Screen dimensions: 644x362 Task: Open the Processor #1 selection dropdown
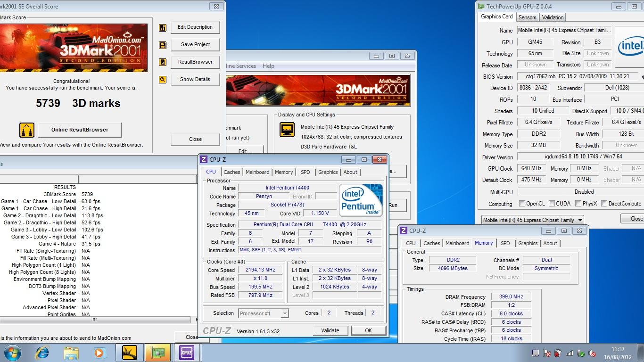coord(264,313)
